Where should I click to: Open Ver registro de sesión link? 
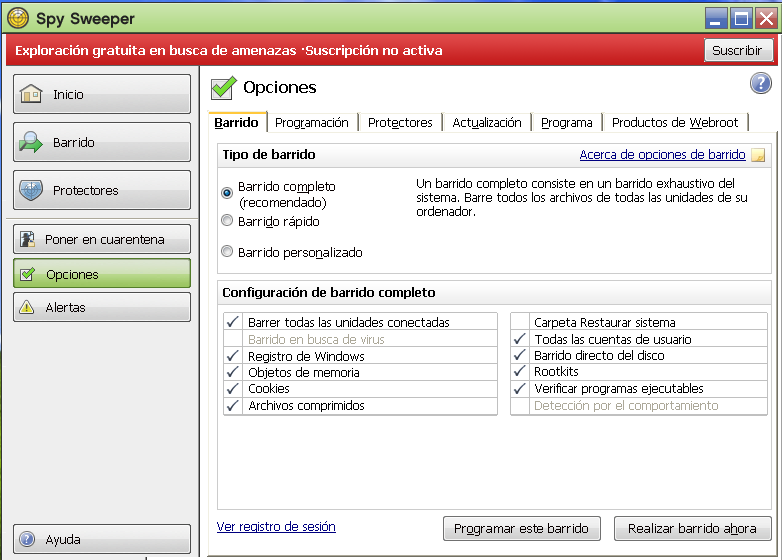[276, 527]
